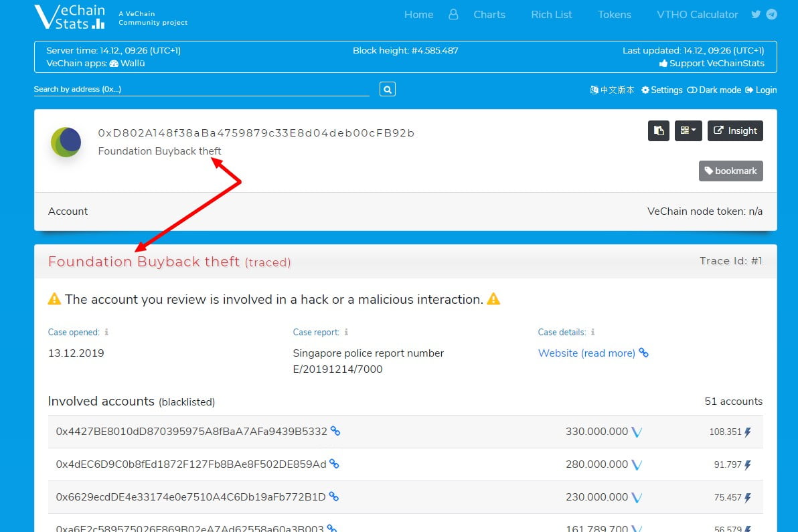
Task: Click info icon next to Case opened
Action: pyautogui.click(x=106, y=332)
